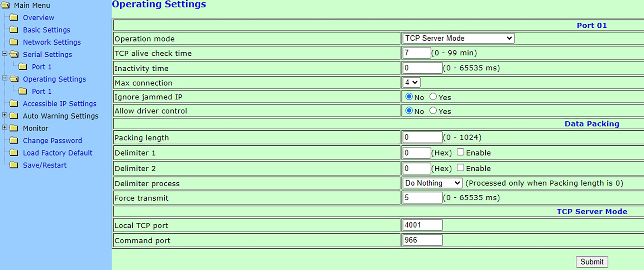Open Port 1 under Serial Settings
644x270 pixels.
click(41, 67)
